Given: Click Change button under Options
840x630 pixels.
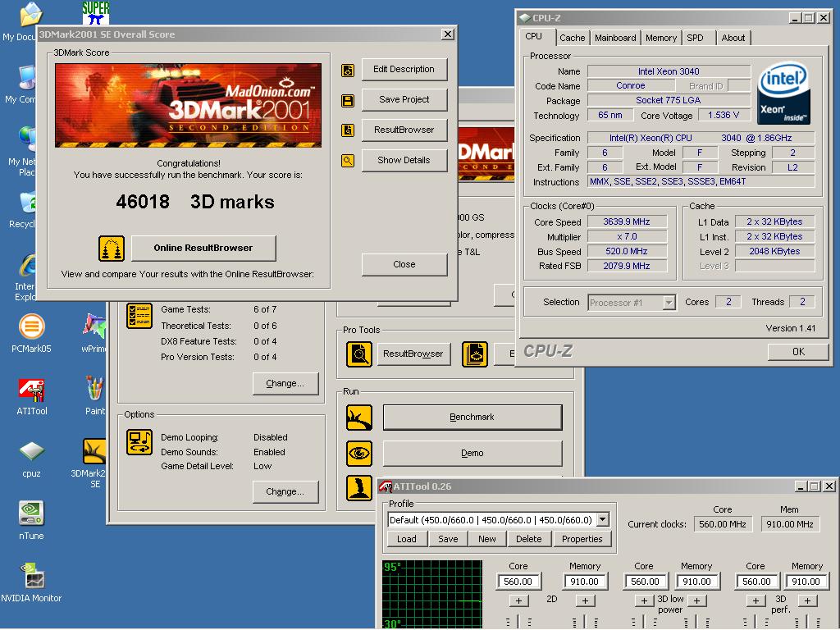Looking at the screenshot, I should (x=285, y=492).
